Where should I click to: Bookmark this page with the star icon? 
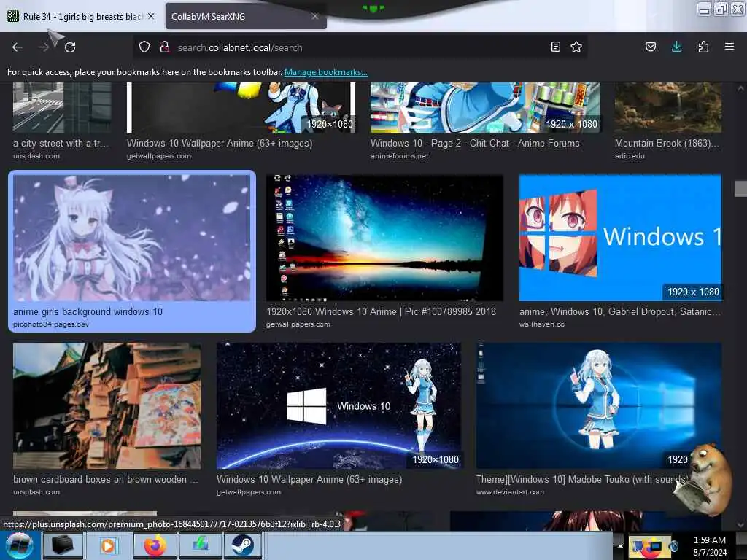(x=576, y=47)
